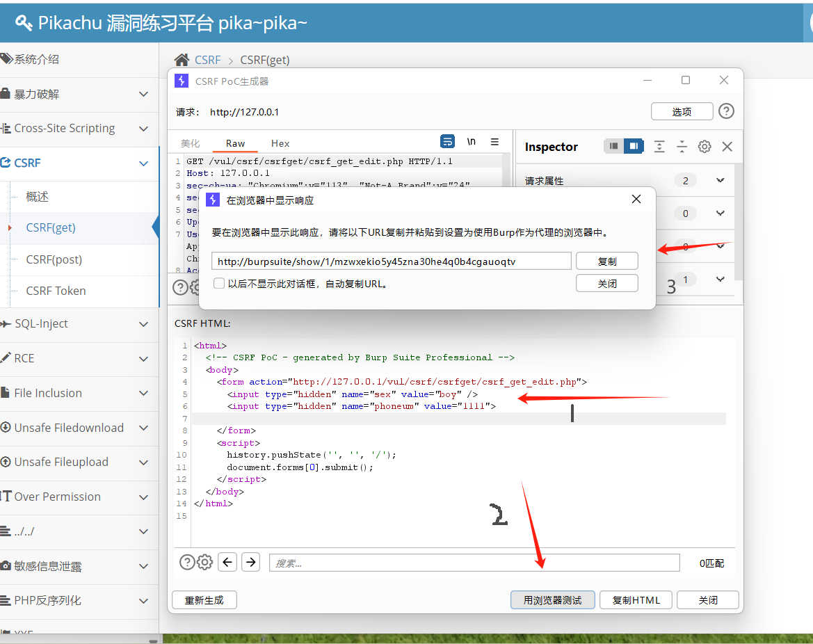Image resolution: width=813 pixels, height=644 pixels.
Task: Select the Inspector right-docked layout icon
Action: click(634, 146)
